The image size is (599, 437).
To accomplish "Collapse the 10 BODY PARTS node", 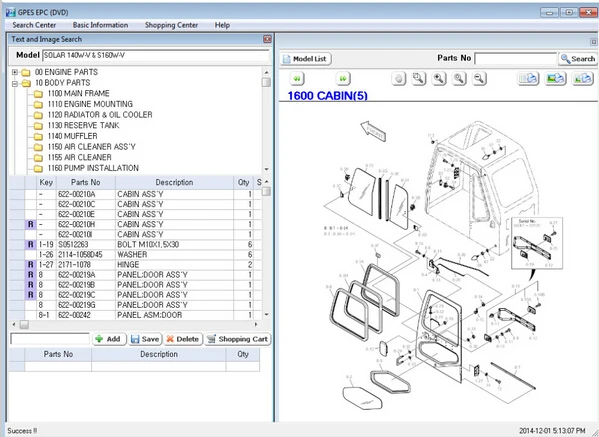I will click(x=15, y=83).
